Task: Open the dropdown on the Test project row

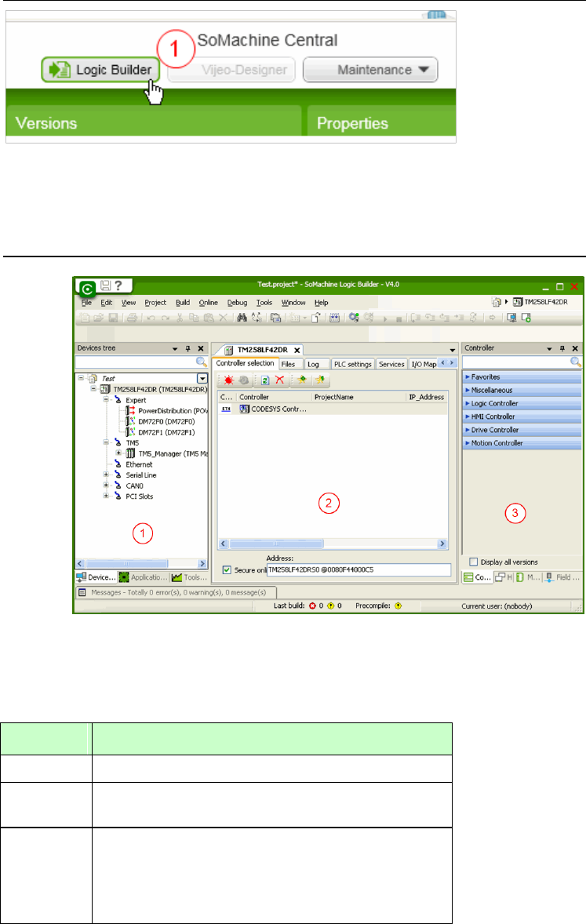Action: (x=202, y=378)
